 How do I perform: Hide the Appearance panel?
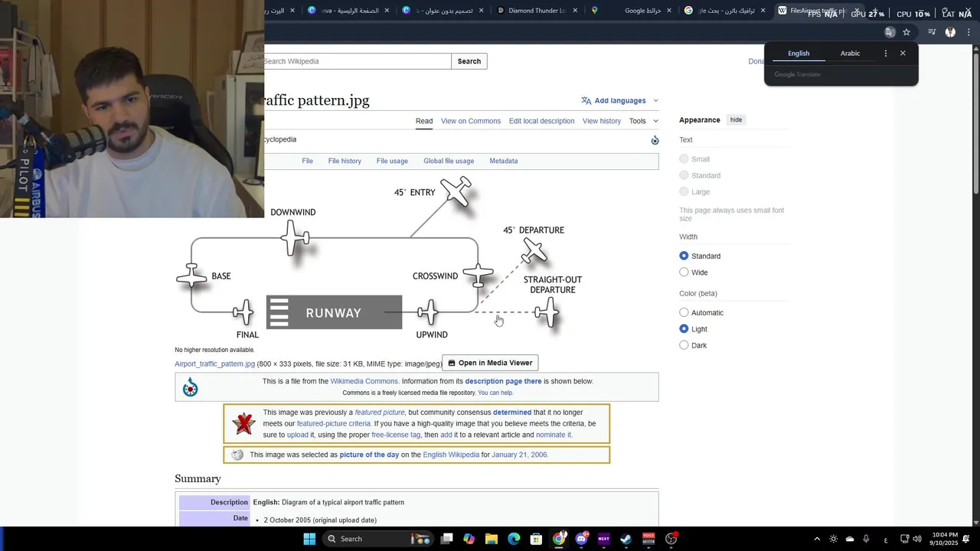[736, 120]
